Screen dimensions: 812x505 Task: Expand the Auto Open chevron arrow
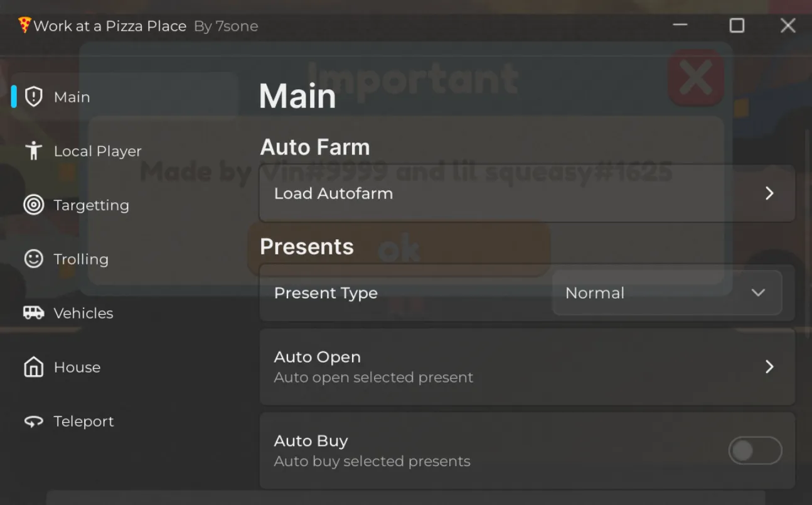coord(769,366)
